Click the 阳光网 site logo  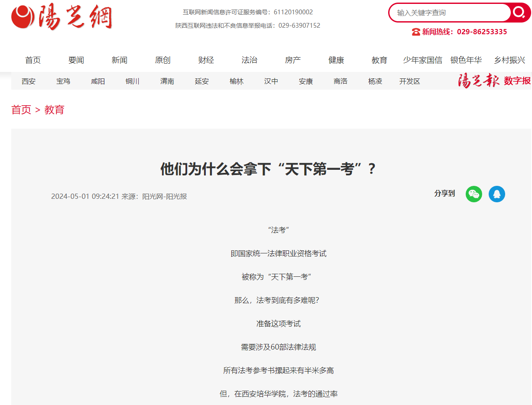coord(62,18)
